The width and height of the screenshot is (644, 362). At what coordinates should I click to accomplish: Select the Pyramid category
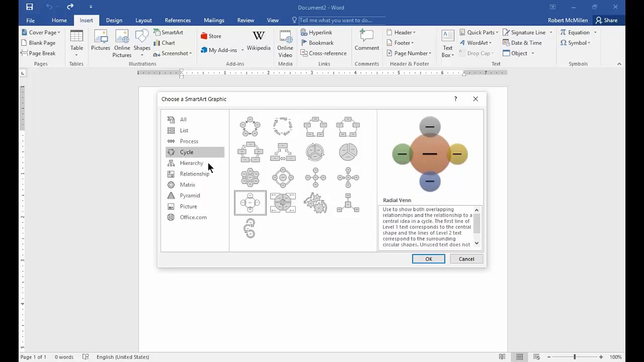195,196
